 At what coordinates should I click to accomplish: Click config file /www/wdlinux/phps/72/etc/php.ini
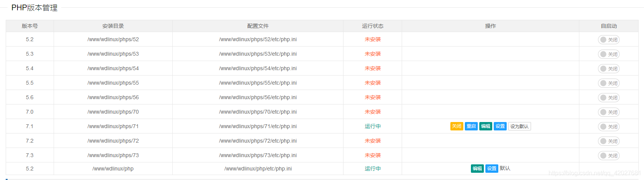tap(258, 141)
